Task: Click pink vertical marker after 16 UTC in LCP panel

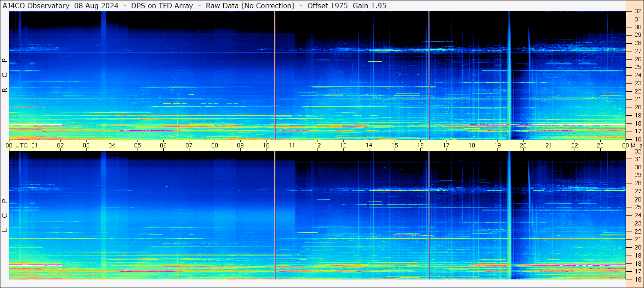Action: (429, 215)
